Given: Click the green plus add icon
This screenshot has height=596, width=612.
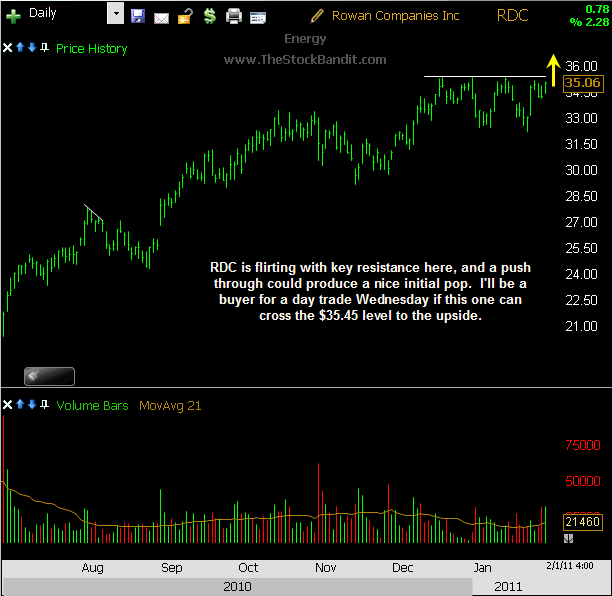Looking at the screenshot, I should pyautogui.click(x=13, y=16).
